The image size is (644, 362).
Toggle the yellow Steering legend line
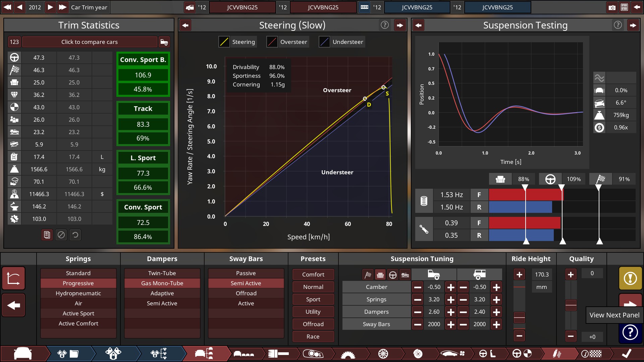pyautogui.click(x=224, y=42)
